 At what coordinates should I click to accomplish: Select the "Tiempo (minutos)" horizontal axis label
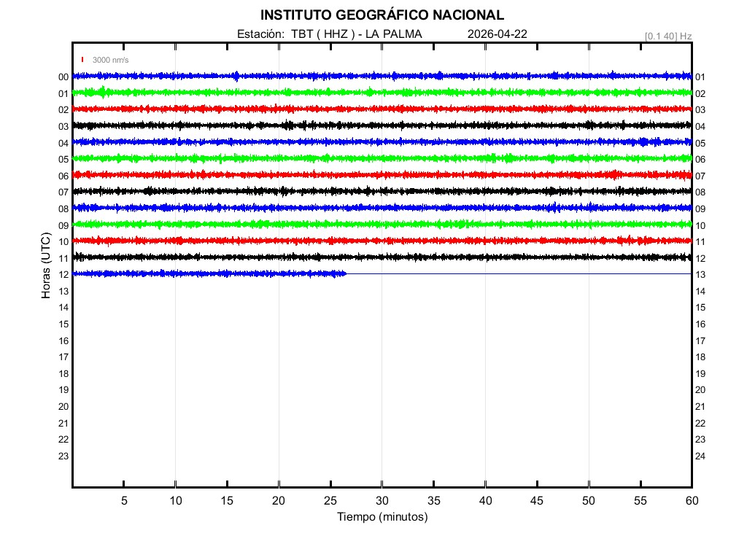(x=382, y=517)
